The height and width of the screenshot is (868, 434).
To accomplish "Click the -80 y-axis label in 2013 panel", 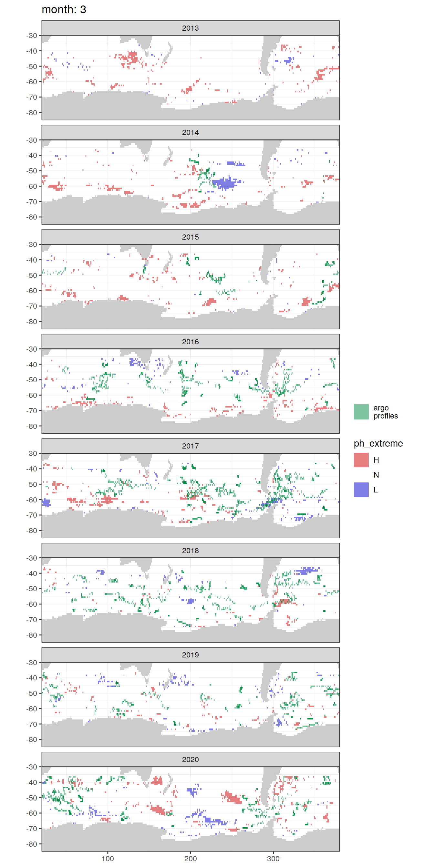I will tap(32, 113).
